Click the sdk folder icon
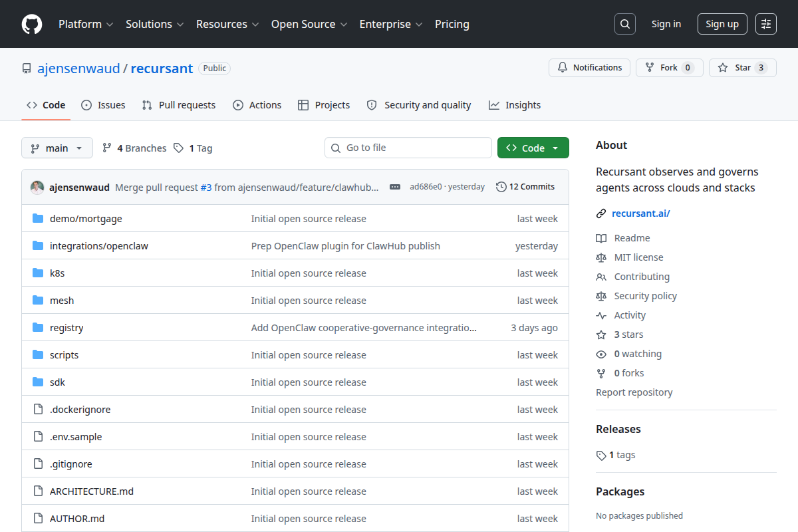 tap(38, 382)
